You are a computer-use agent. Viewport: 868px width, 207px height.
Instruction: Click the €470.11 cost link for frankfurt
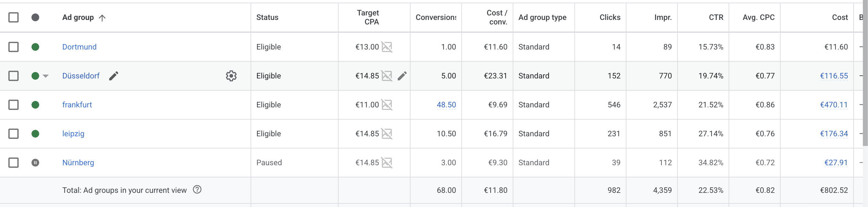(x=834, y=105)
